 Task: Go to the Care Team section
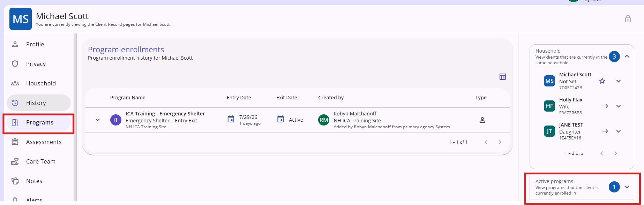coord(39,161)
